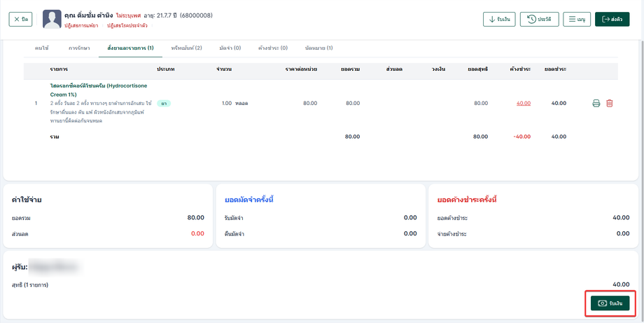Click the Hydrocortisone Cream 1% item name
The image size is (644, 323).
[x=99, y=90]
